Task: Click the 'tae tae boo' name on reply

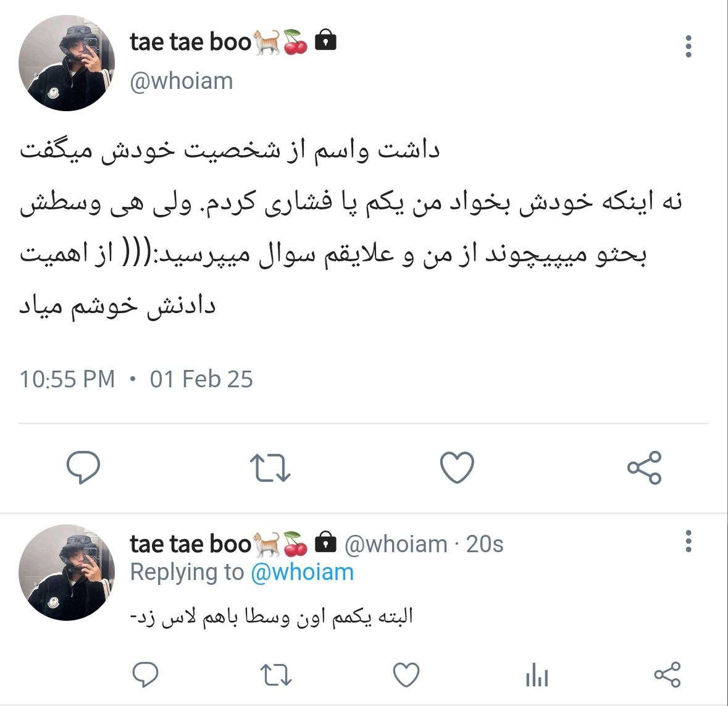Action: tap(190, 544)
